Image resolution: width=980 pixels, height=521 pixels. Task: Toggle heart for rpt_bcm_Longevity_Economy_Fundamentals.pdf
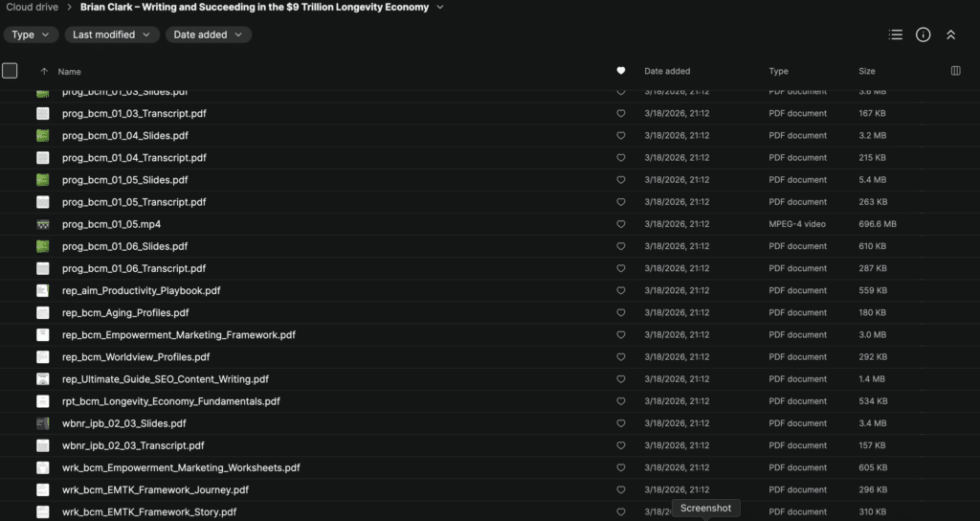pyautogui.click(x=620, y=401)
